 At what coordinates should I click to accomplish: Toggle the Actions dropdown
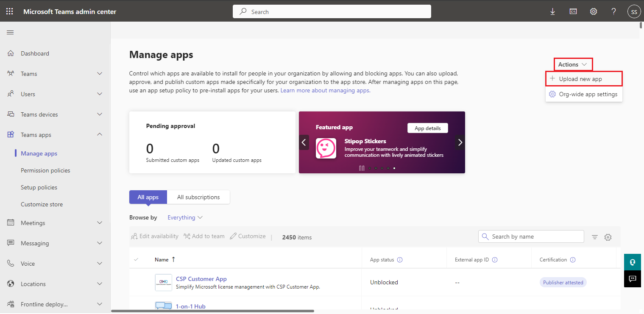pos(573,64)
